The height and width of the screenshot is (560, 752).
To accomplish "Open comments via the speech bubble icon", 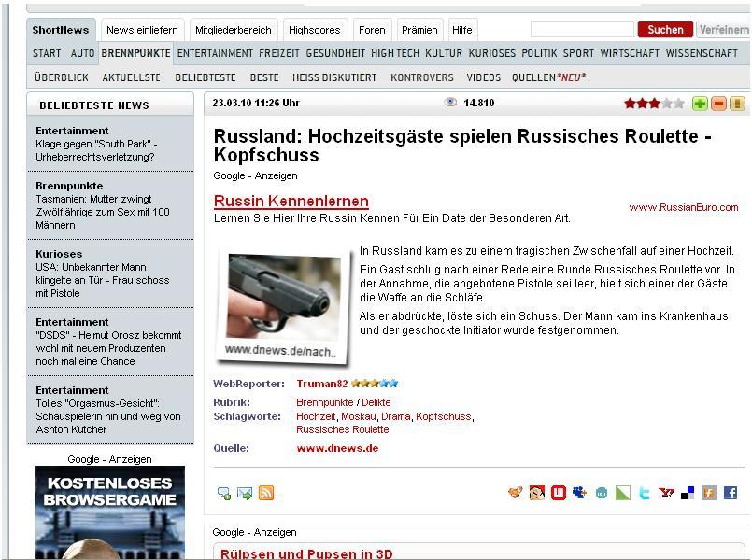I will pyautogui.click(x=224, y=492).
